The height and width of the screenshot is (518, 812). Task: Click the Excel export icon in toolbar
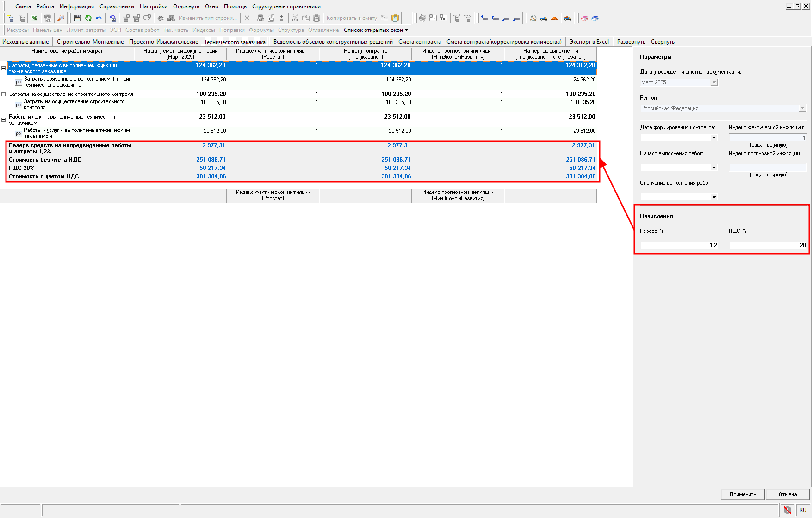coord(34,18)
